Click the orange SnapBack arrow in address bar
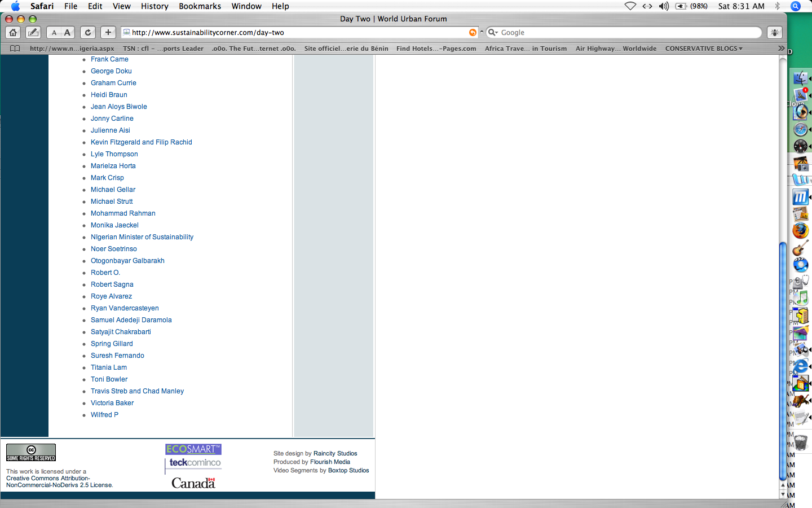Viewport: 812px width, 508px height. point(473,32)
